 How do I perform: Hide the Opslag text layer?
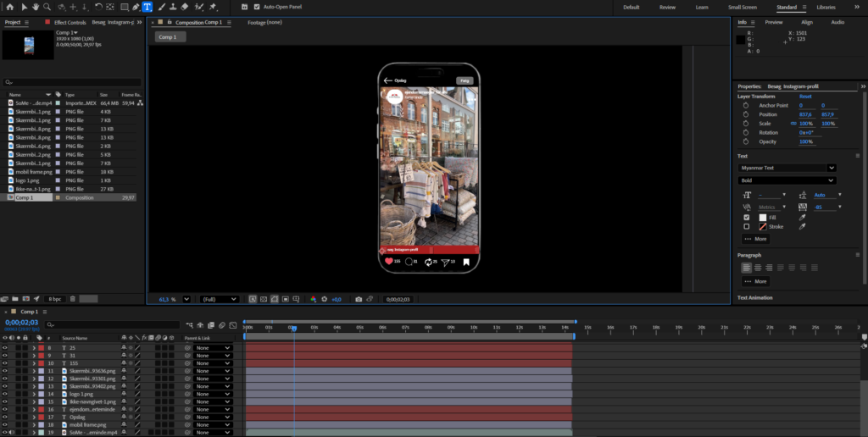tap(5, 417)
